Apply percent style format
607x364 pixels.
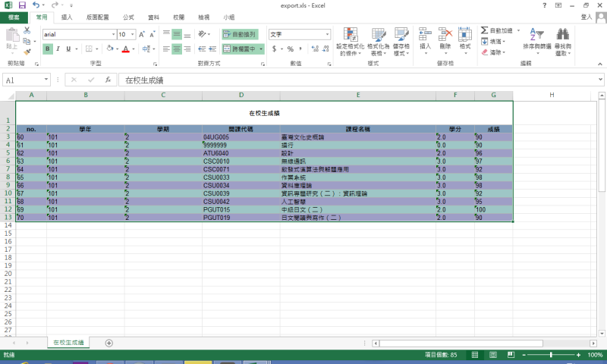click(x=291, y=49)
